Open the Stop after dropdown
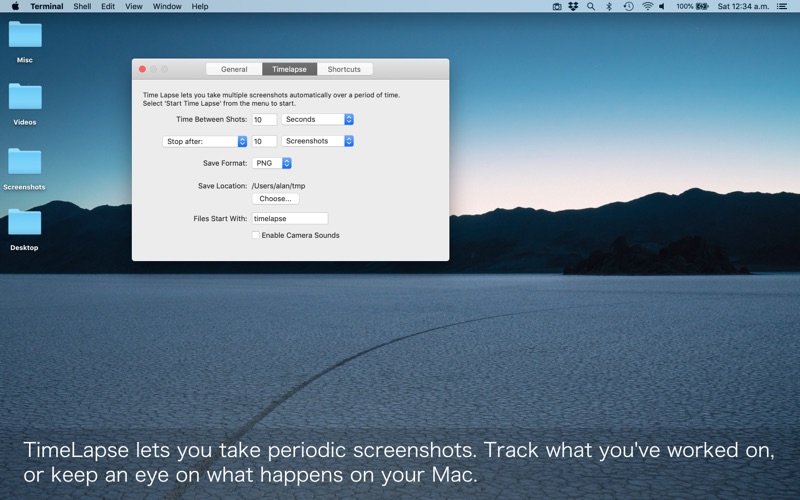The height and width of the screenshot is (500, 800). coord(205,141)
